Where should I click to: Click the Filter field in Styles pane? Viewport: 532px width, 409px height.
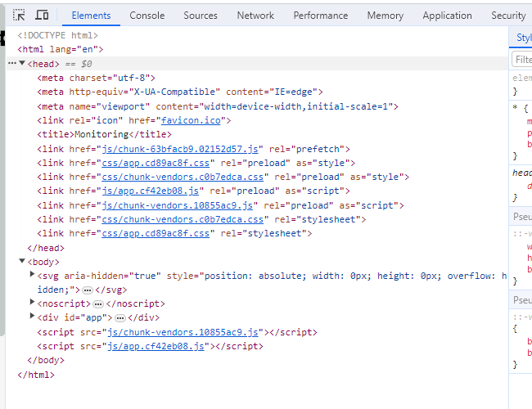(522, 60)
